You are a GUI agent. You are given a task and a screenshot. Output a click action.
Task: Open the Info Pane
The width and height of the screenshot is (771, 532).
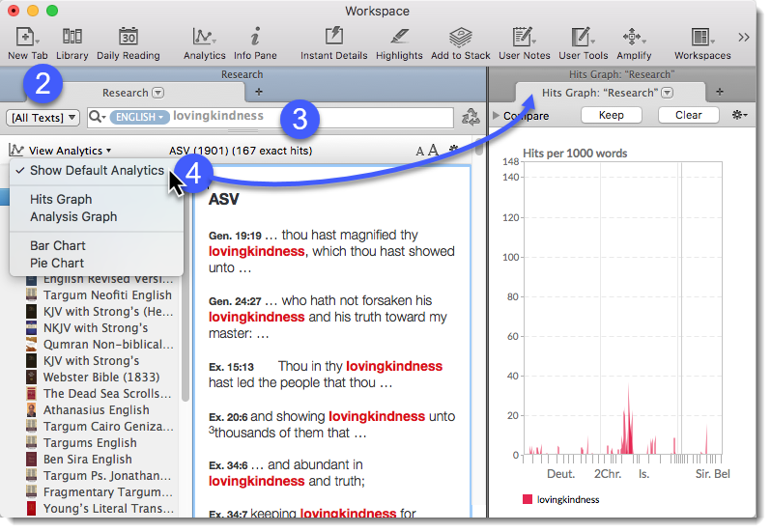coord(255,37)
